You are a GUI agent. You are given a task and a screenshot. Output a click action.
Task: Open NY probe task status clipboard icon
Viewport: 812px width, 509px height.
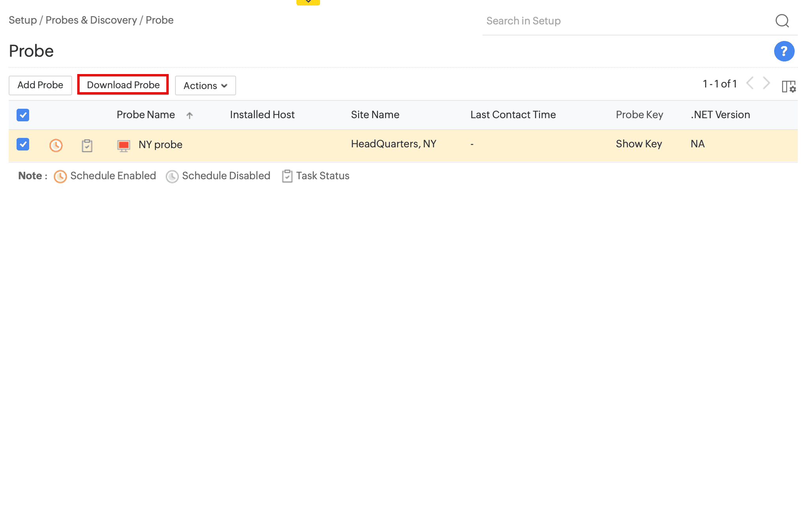(x=87, y=145)
